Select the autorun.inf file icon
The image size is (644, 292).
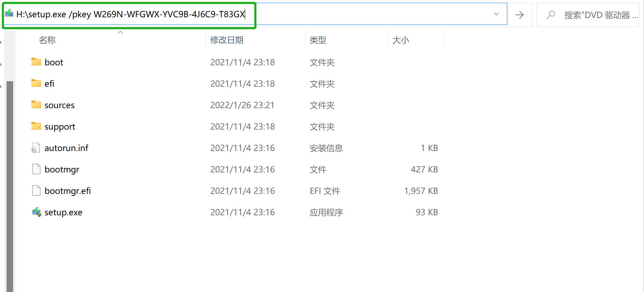[x=36, y=148]
